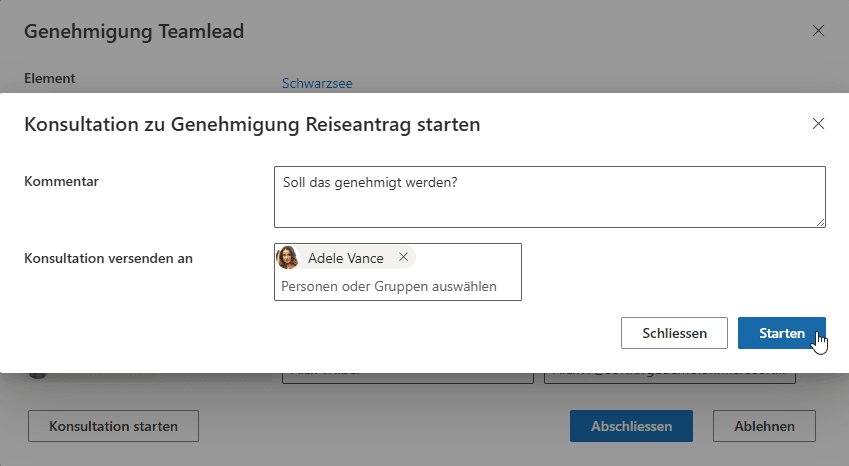Click the Starten button
This screenshot has height=466, width=849.
coord(781,333)
